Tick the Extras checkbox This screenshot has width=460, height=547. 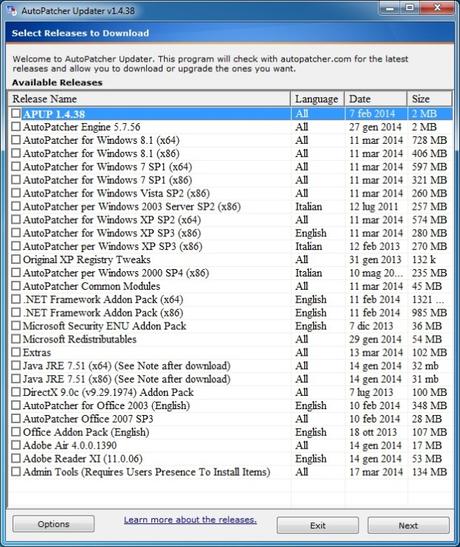[x=16, y=352]
